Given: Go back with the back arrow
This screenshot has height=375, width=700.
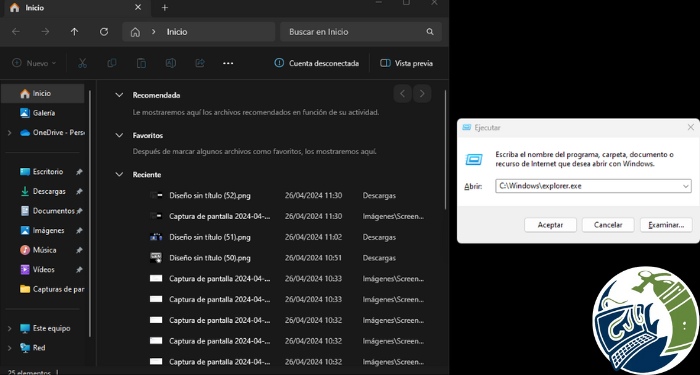Looking at the screenshot, I should (16, 32).
